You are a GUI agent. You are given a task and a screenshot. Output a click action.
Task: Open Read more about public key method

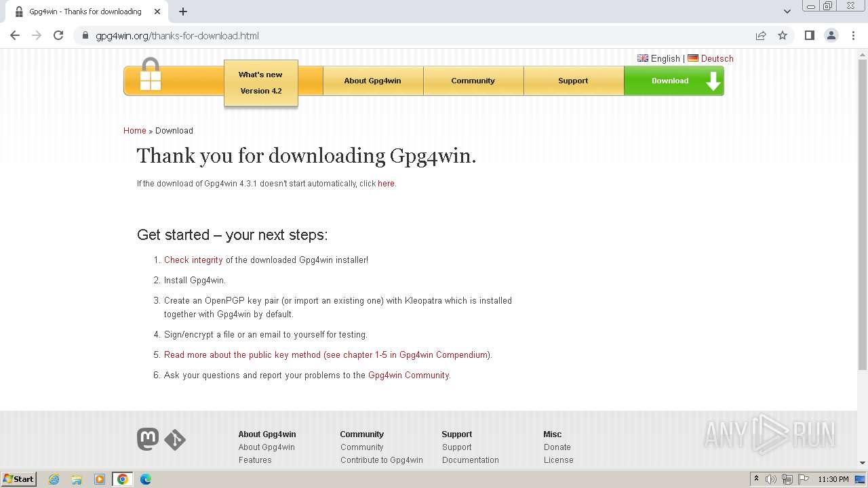pos(327,354)
